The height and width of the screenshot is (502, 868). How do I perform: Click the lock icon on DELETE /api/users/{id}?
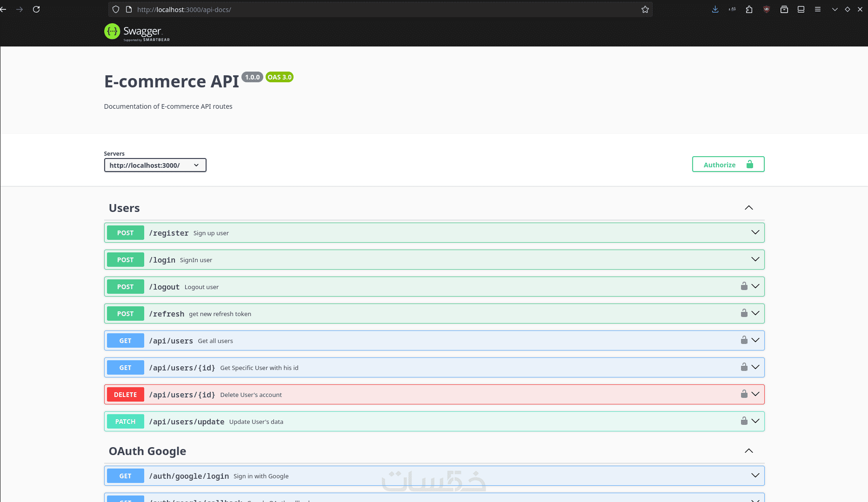point(744,394)
